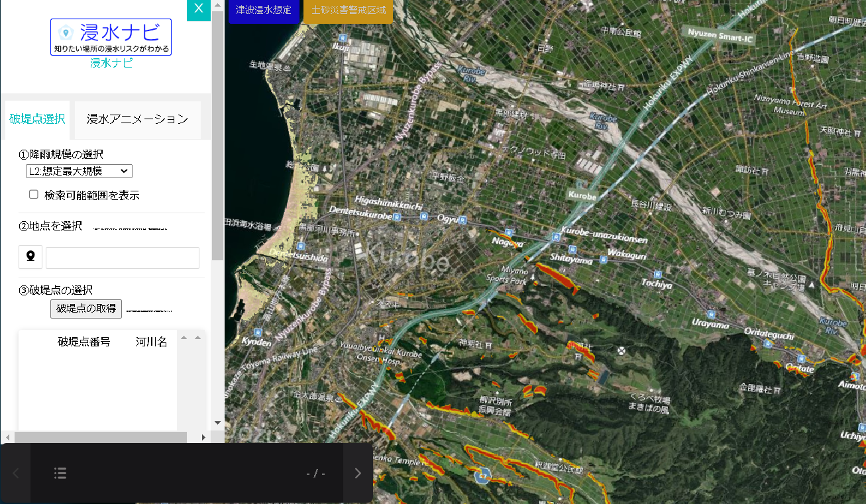Image resolution: width=866 pixels, height=504 pixels.
Task: Click the location pin icon button
Action: coord(30,257)
